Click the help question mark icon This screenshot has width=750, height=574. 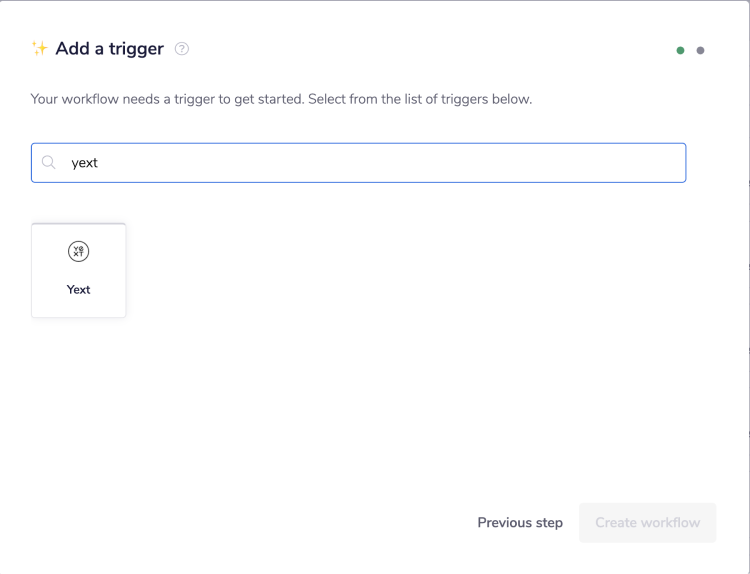pos(182,49)
